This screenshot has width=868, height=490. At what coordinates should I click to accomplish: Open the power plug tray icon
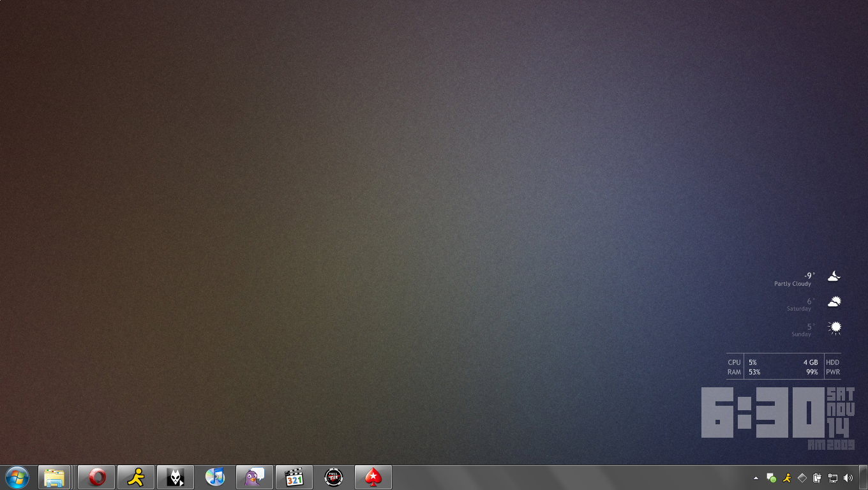point(817,478)
